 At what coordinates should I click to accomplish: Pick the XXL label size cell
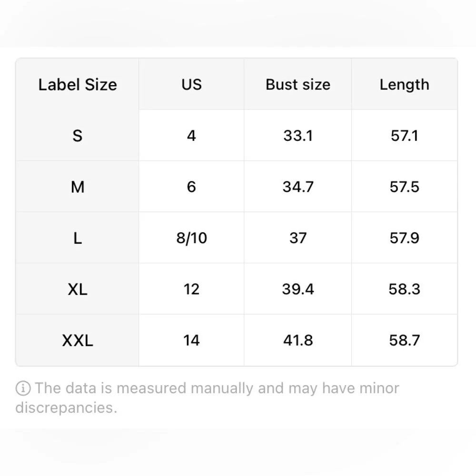click(x=78, y=340)
